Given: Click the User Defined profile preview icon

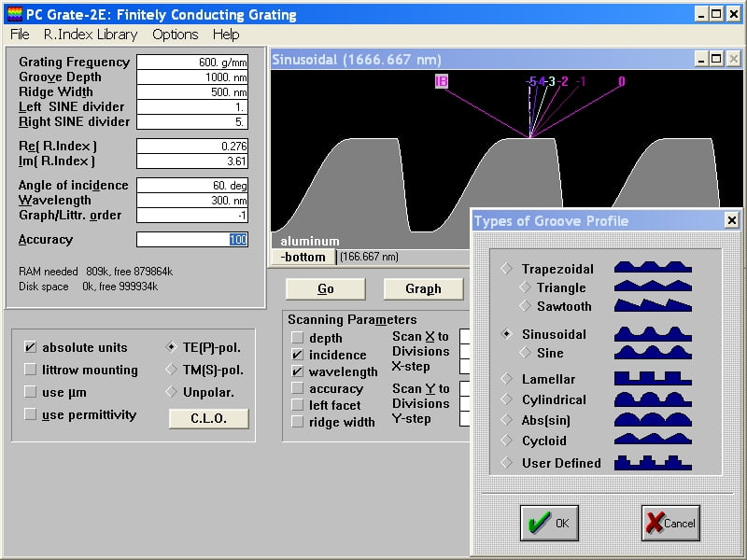Looking at the screenshot, I should tap(653, 463).
